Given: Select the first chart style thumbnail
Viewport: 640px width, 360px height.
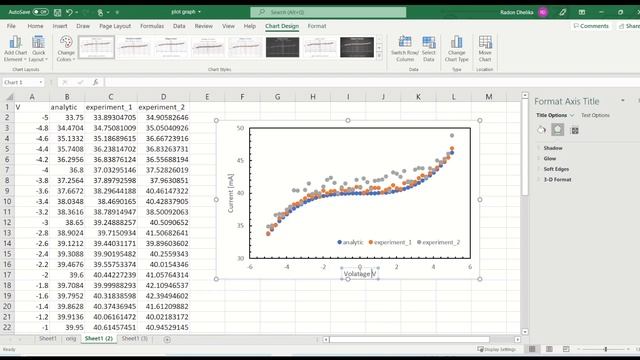Looking at the screenshot, I should click(x=96, y=47).
